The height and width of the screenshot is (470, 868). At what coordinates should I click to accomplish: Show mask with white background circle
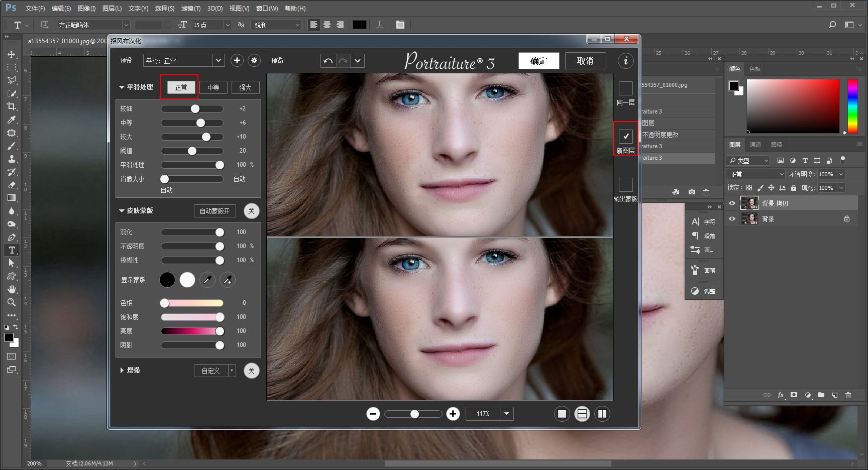[x=187, y=280]
